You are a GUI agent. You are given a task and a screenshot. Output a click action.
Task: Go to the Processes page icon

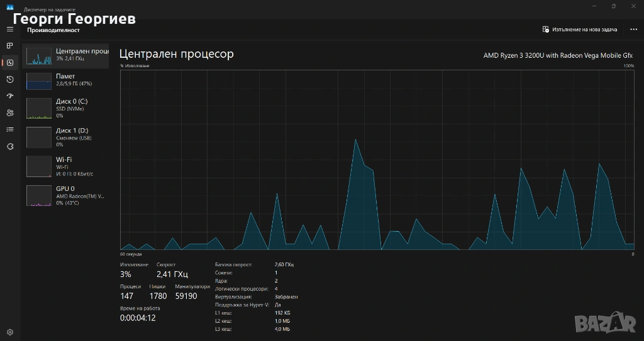point(10,46)
